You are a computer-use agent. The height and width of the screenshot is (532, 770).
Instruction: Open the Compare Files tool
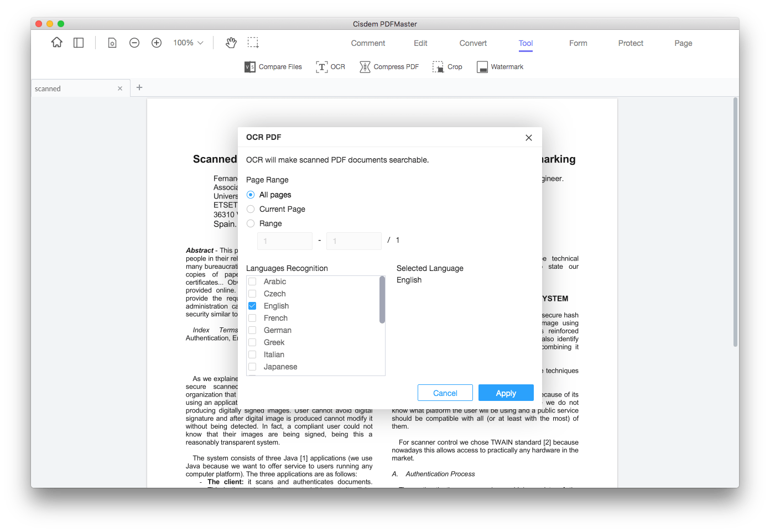pyautogui.click(x=273, y=67)
